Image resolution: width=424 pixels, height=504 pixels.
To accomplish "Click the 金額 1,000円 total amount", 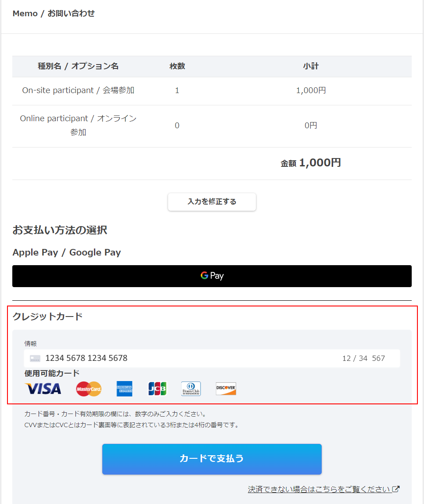I will point(311,163).
